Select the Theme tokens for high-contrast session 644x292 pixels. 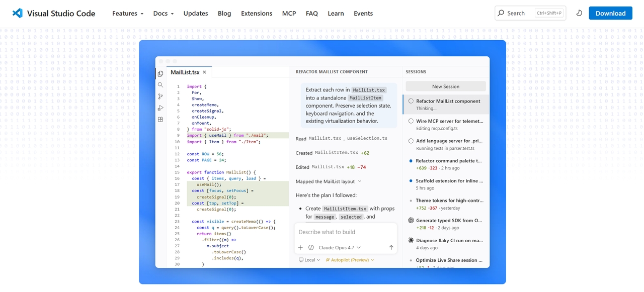click(446, 204)
